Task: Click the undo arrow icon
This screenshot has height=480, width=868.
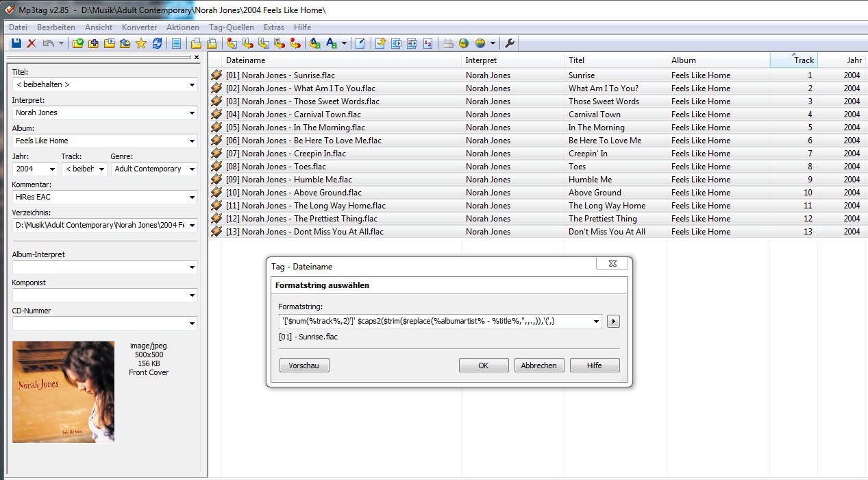Action: pyautogui.click(x=48, y=43)
